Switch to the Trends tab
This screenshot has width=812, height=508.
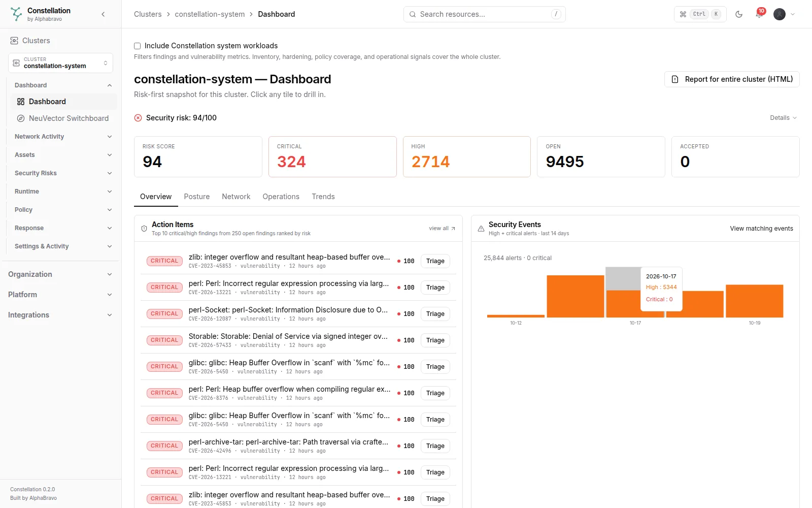[x=323, y=197]
